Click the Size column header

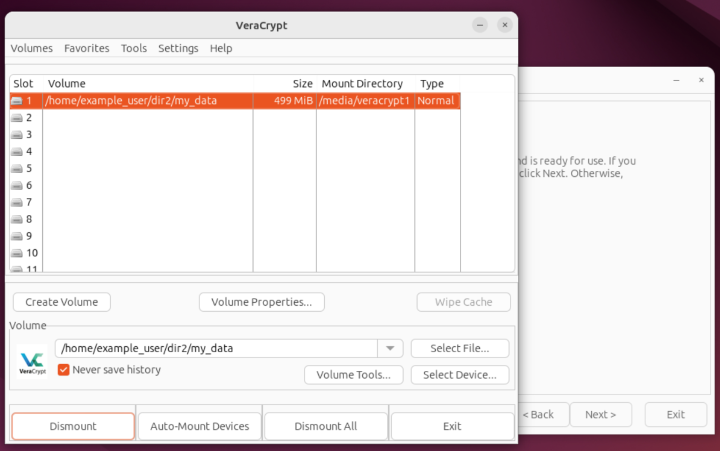pos(285,84)
